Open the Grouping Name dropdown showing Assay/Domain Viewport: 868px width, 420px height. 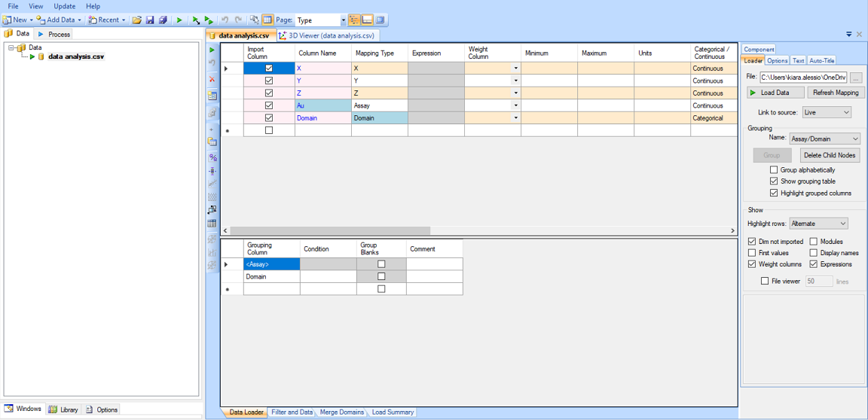(x=824, y=138)
